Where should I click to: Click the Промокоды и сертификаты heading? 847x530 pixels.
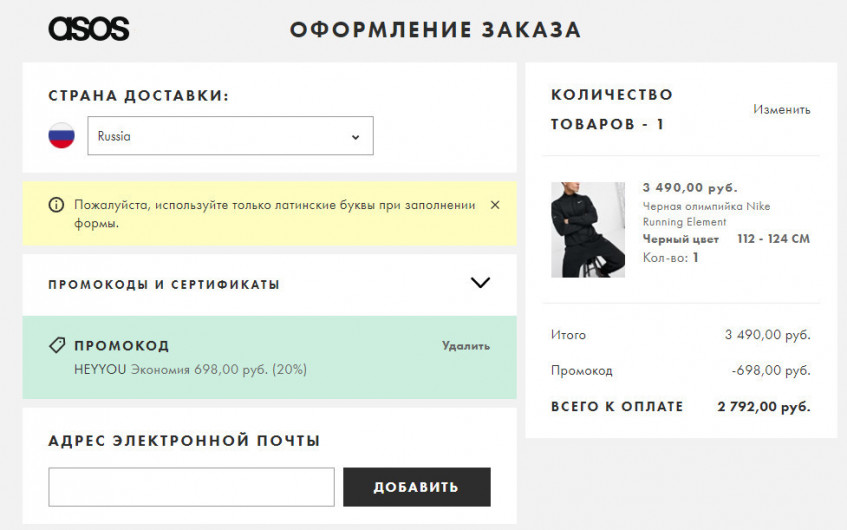[x=164, y=284]
